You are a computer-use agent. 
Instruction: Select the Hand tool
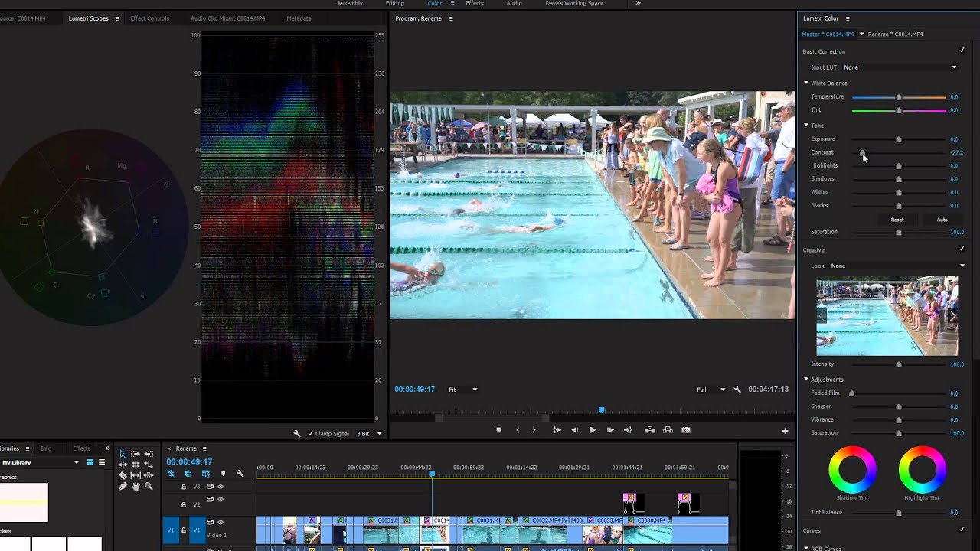[136, 486]
